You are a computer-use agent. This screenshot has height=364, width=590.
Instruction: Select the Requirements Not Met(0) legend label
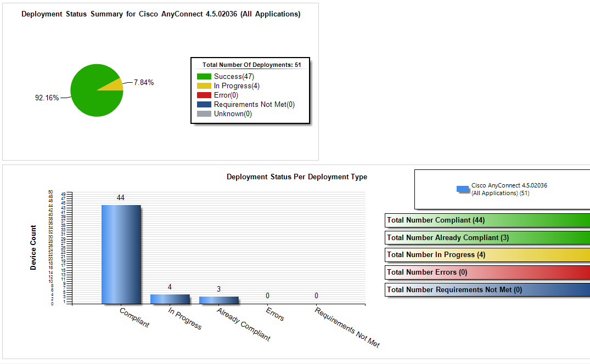(x=254, y=104)
